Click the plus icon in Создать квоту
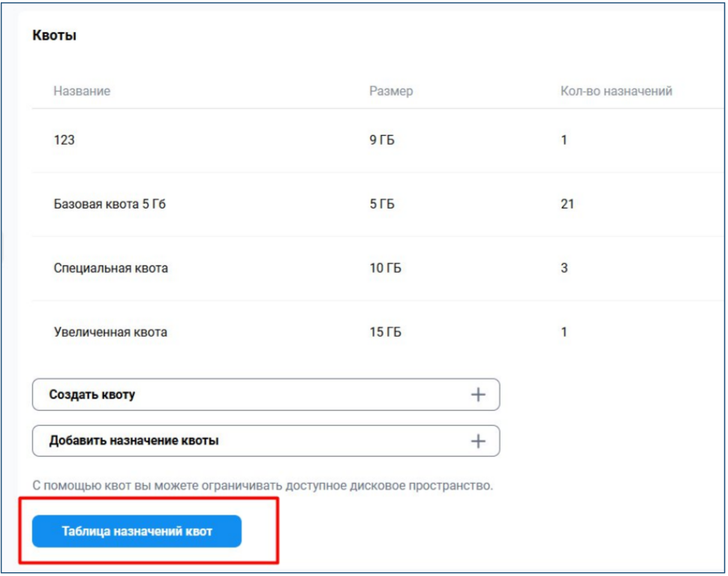Viewport: 728px width, 576px height. [x=478, y=394]
